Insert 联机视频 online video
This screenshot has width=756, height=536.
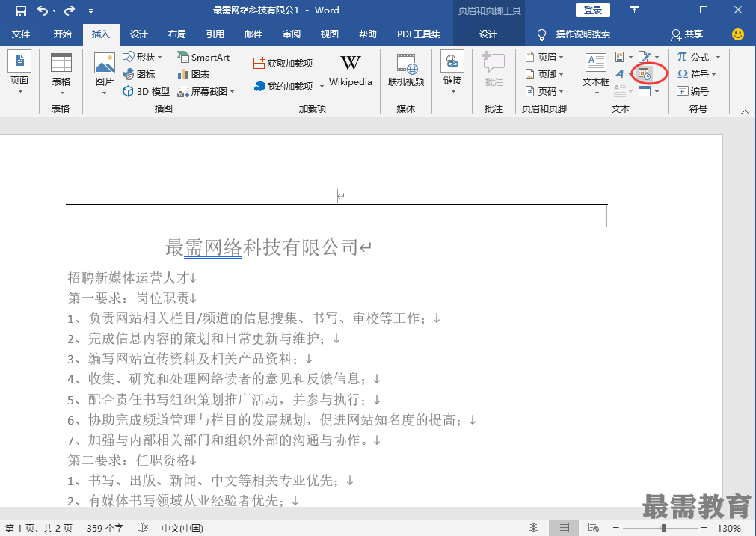click(x=406, y=71)
